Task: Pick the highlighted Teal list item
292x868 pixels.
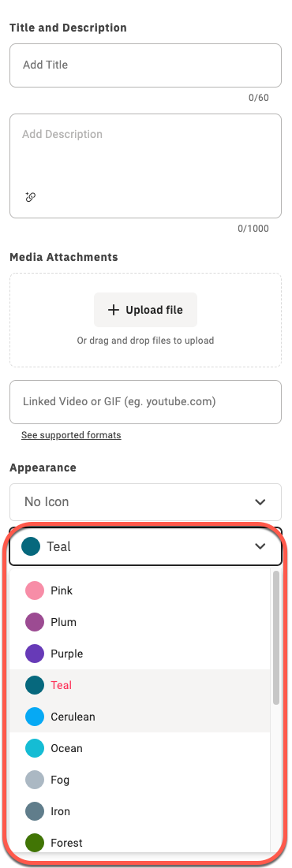Action: pyautogui.click(x=140, y=685)
